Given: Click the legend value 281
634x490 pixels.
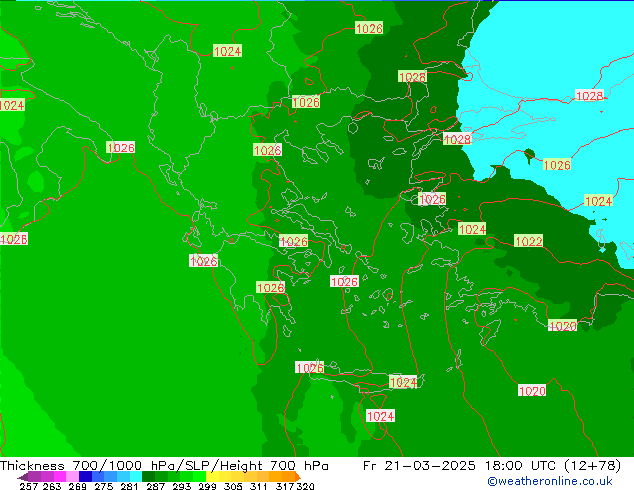Looking at the screenshot, I should coord(129,486).
